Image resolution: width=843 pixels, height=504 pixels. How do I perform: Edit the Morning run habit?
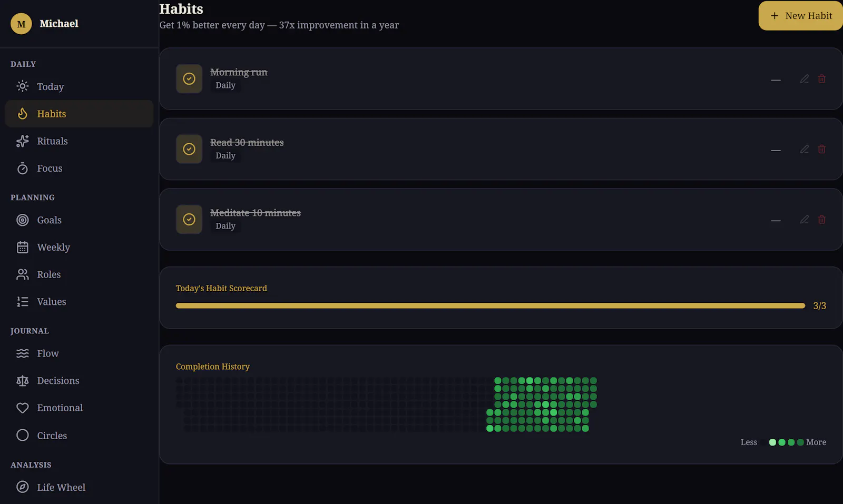(804, 79)
